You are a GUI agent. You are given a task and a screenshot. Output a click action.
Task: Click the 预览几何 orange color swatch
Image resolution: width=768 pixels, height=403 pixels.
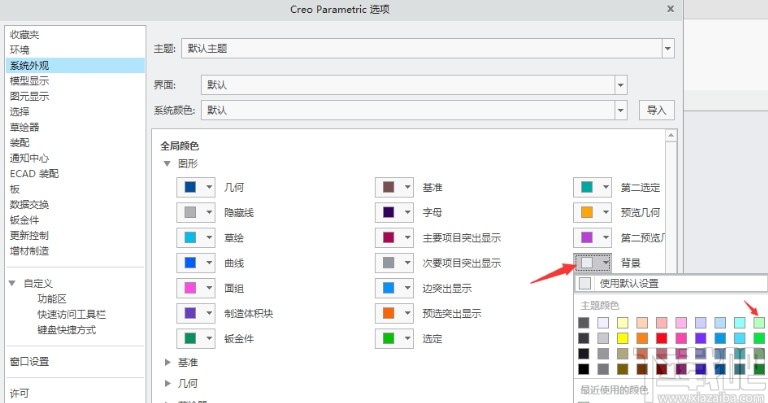click(587, 212)
